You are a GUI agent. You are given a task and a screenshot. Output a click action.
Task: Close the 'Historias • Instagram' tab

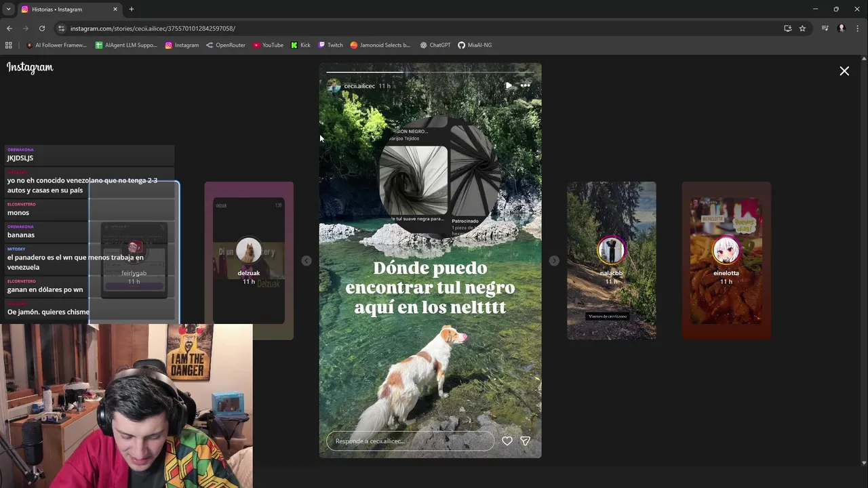click(x=115, y=9)
